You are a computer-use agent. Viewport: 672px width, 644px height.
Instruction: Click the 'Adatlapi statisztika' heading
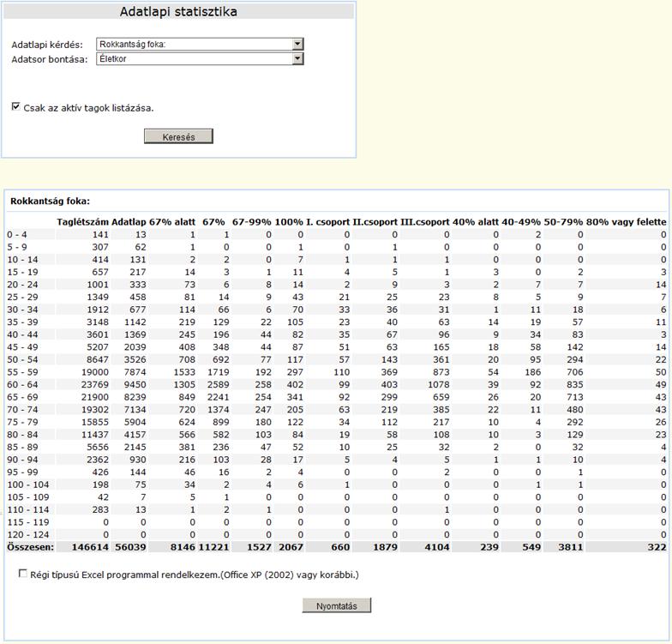(178, 12)
